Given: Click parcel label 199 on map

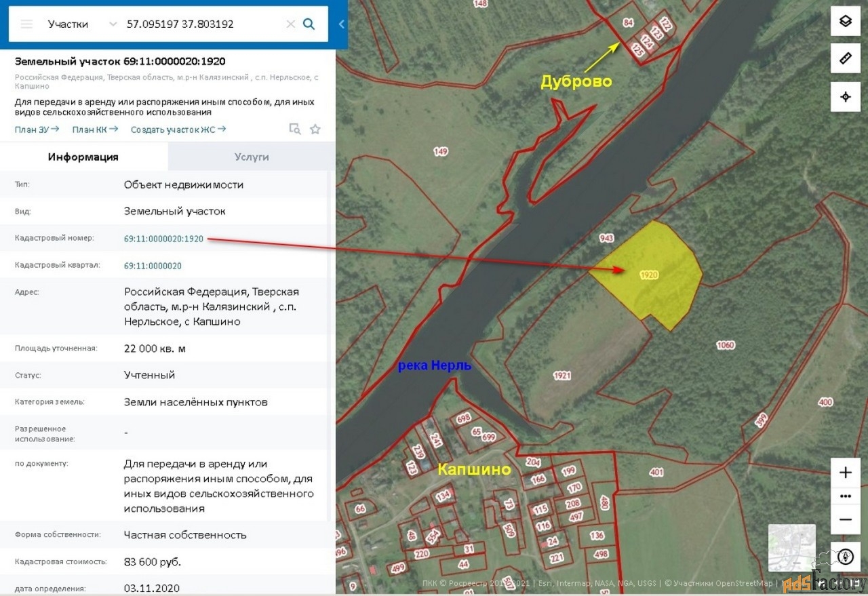Looking at the screenshot, I should pos(568,470).
